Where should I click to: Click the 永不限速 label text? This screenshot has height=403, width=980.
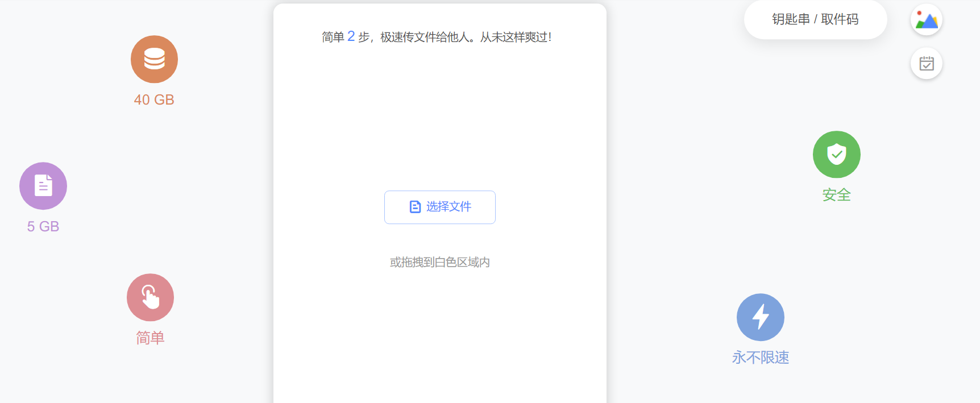761,358
